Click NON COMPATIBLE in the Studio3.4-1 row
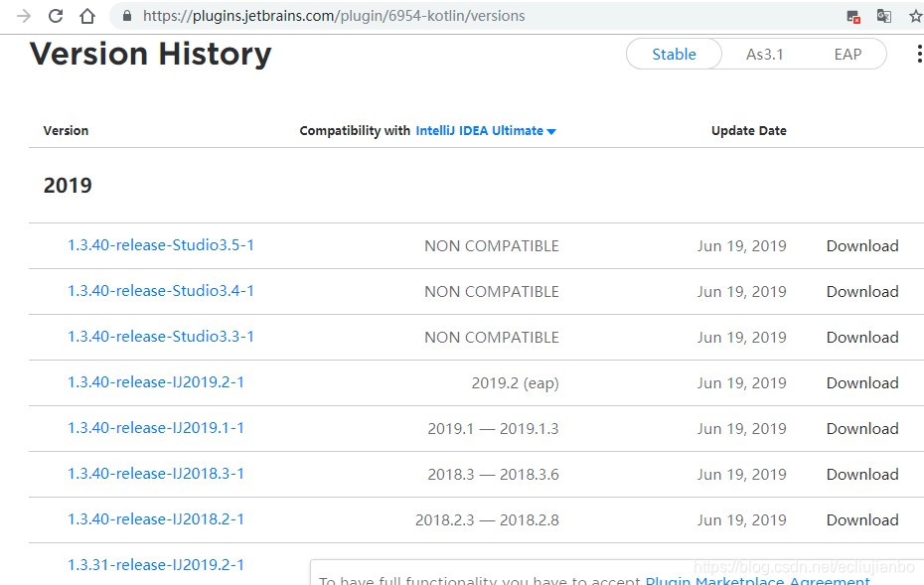 [x=492, y=292]
